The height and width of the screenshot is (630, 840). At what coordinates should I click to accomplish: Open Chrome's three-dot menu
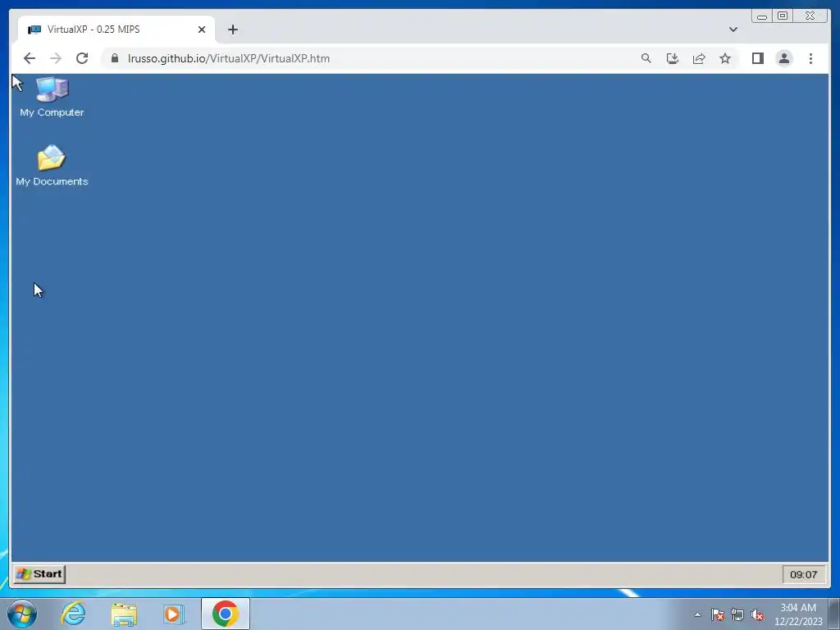[810, 58]
